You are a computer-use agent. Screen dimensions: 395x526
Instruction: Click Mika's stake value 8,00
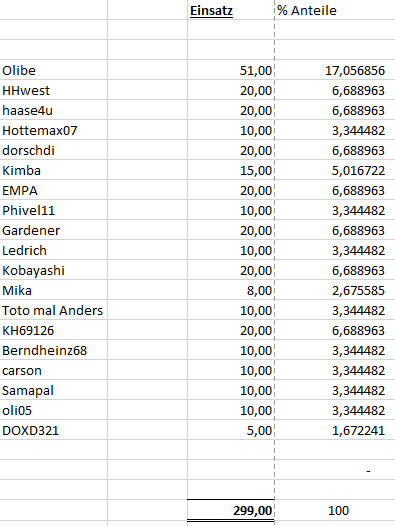(x=231, y=290)
